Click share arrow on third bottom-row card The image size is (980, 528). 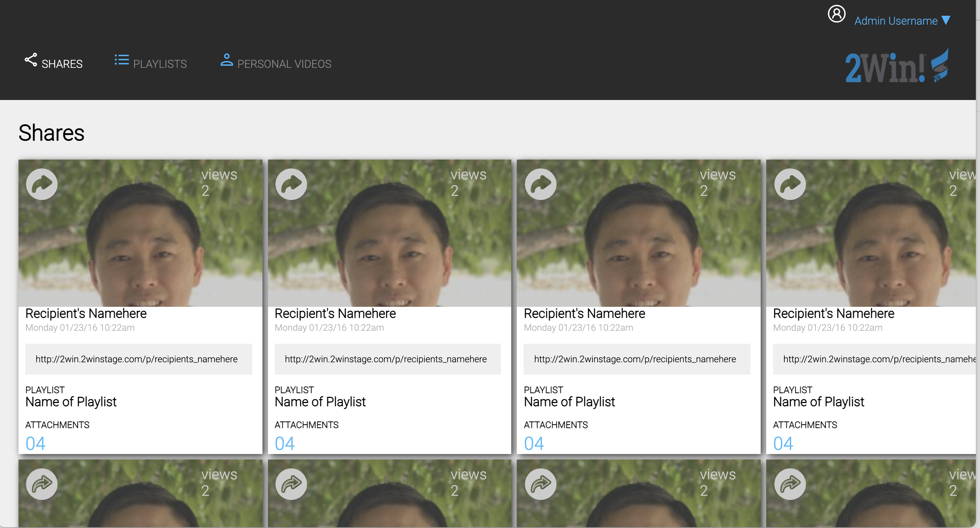pyautogui.click(x=541, y=484)
